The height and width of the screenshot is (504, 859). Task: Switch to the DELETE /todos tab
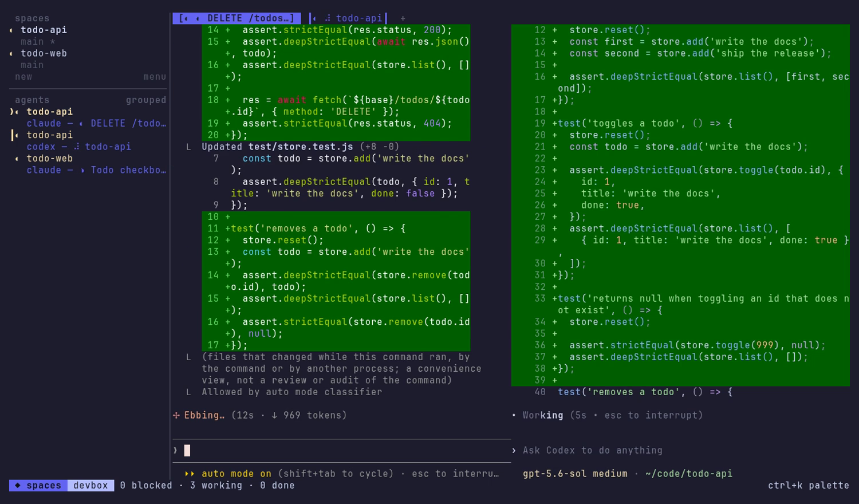pyautogui.click(x=237, y=18)
